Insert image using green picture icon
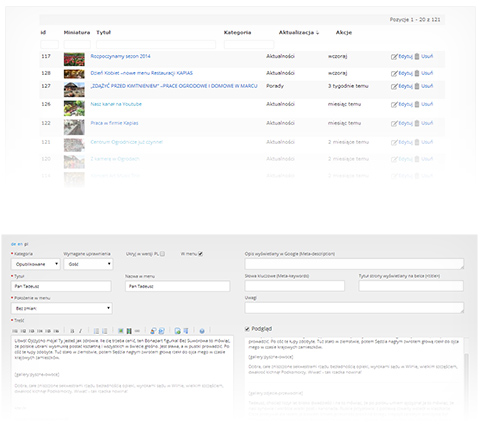Viewport: 480px width, 441px height. [121, 331]
